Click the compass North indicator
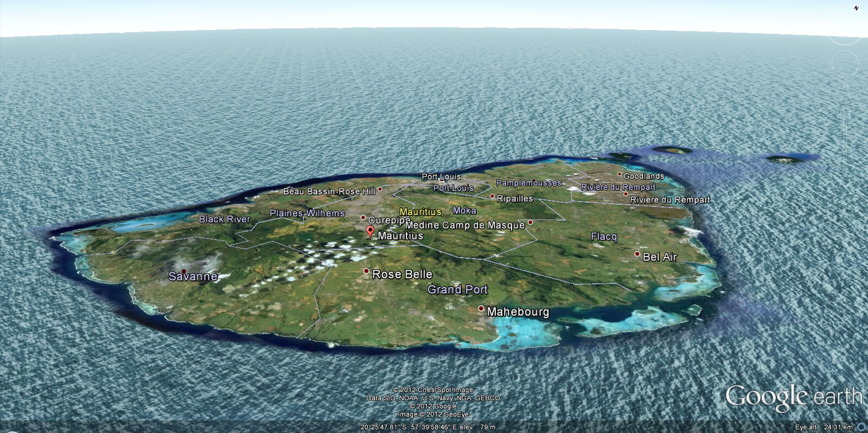 pyautogui.click(x=856, y=8)
